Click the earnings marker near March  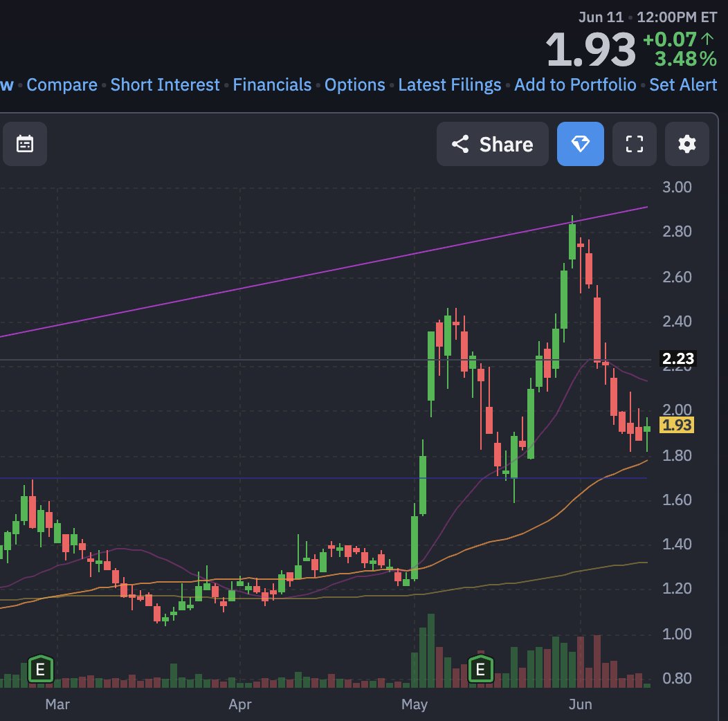click(x=41, y=669)
